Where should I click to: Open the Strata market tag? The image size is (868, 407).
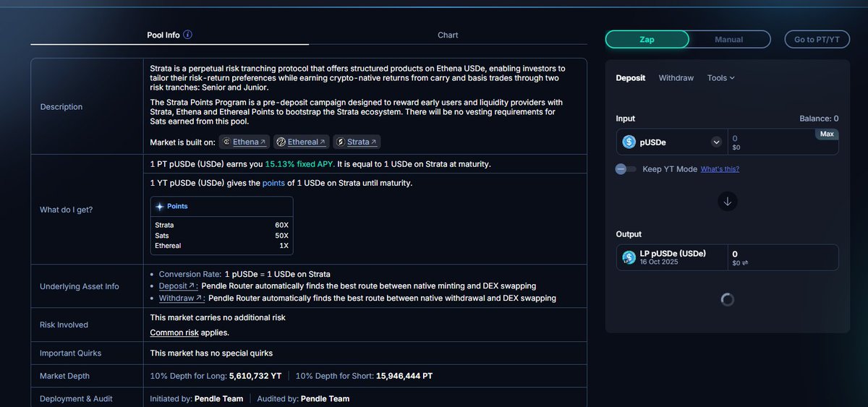[x=357, y=142]
